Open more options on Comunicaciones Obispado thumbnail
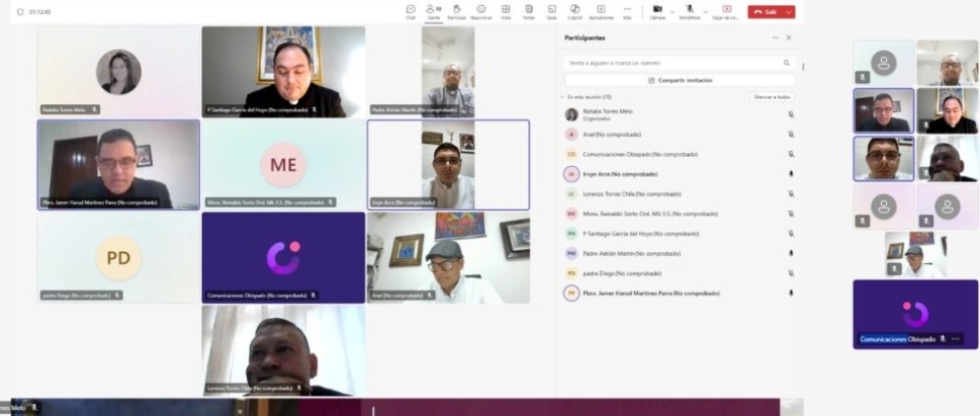980x416 pixels. click(955, 339)
